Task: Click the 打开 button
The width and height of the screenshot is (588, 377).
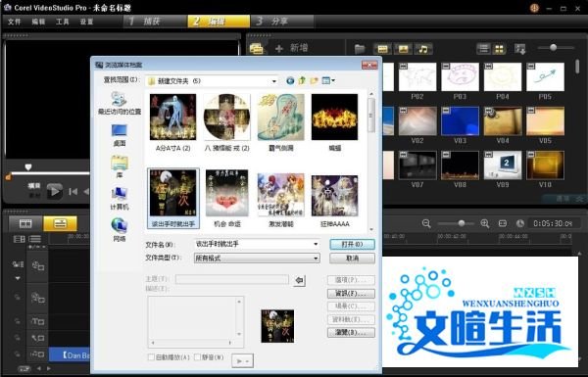Action: pyautogui.click(x=352, y=245)
